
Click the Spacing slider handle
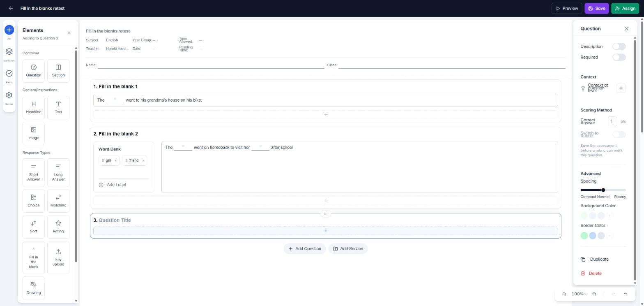[x=603, y=190]
